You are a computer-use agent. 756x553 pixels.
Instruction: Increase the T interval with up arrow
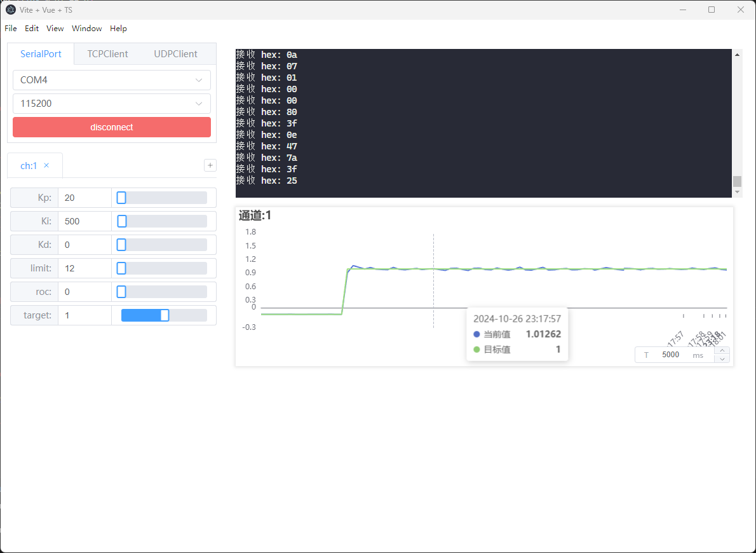pyautogui.click(x=722, y=351)
